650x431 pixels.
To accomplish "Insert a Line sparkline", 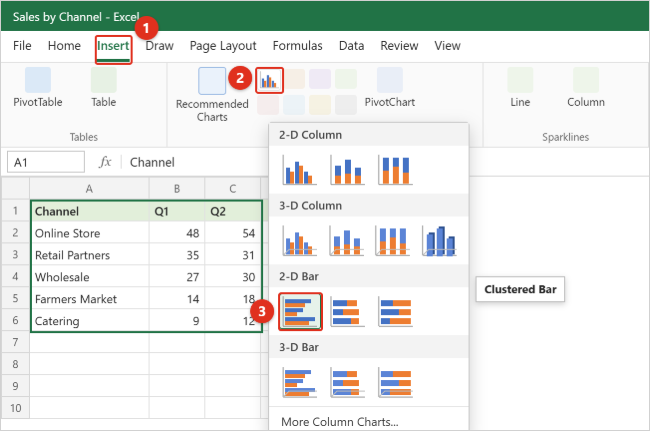I will point(520,87).
